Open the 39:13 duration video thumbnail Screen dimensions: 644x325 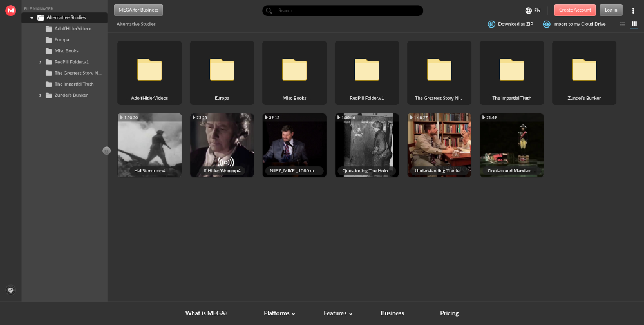[x=294, y=145]
